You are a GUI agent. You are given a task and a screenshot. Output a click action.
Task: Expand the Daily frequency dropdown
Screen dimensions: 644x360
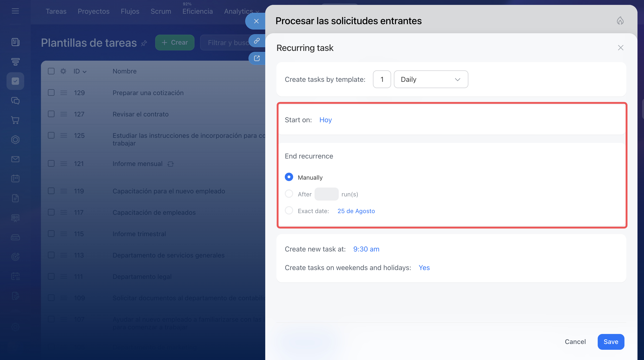(x=431, y=79)
